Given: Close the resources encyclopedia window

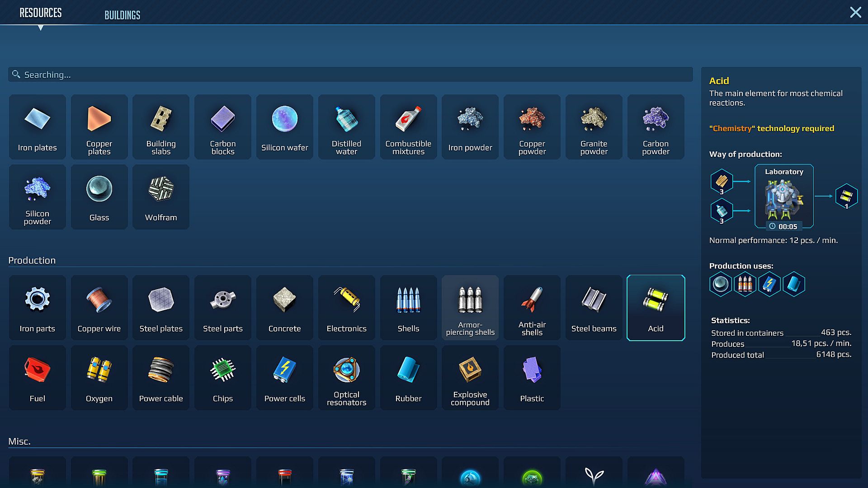Looking at the screenshot, I should (855, 12).
